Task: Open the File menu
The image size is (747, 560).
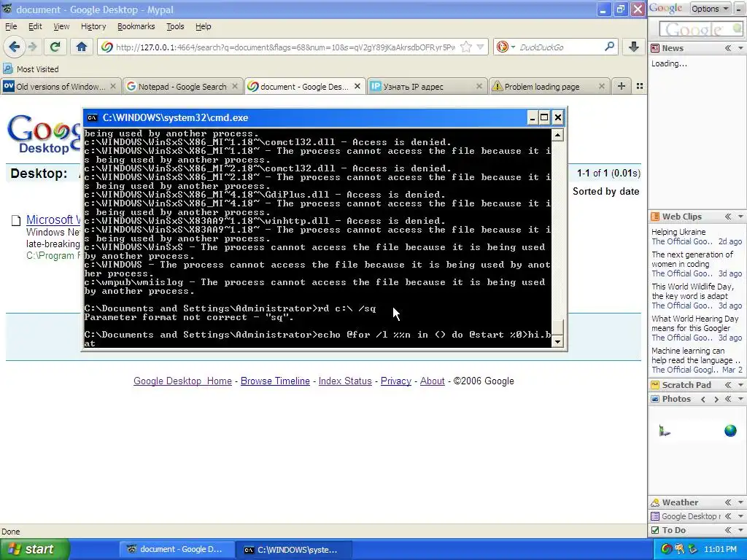Action: coord(10,26)
